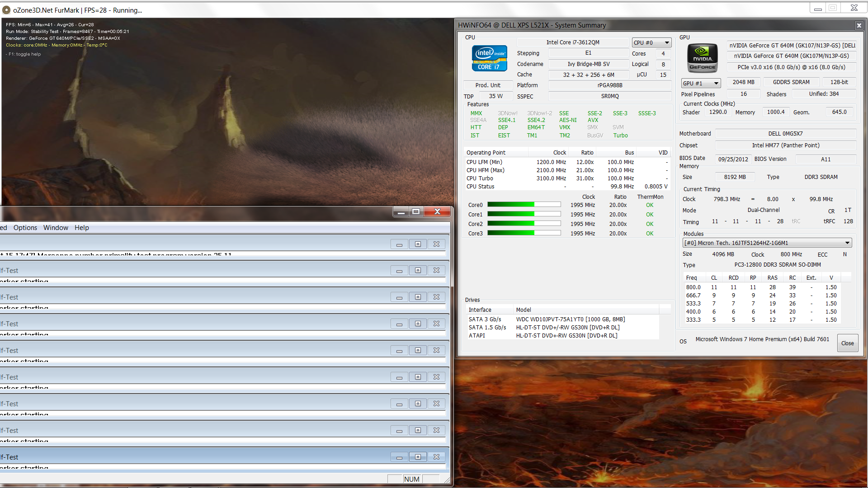The width and height of the screenshot is (868, 488).
Task: Click the NUM indicator in status bar
Action: click(412, 479)
